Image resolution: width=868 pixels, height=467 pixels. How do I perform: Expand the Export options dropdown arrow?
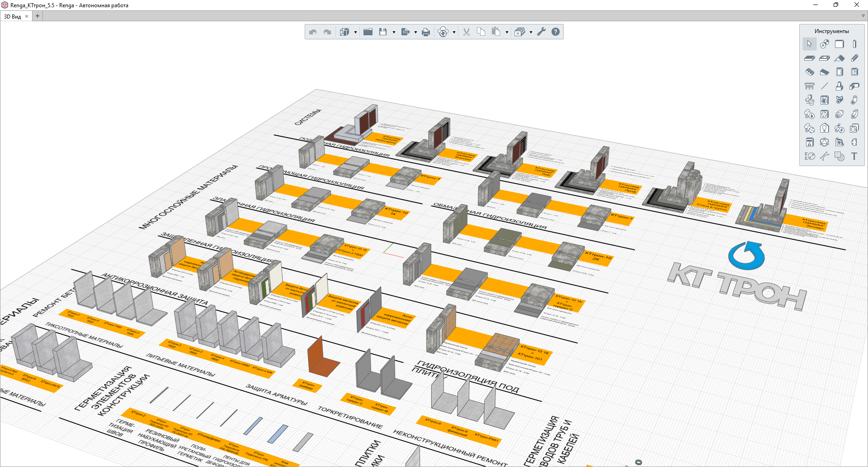click(x=415, y=32)
